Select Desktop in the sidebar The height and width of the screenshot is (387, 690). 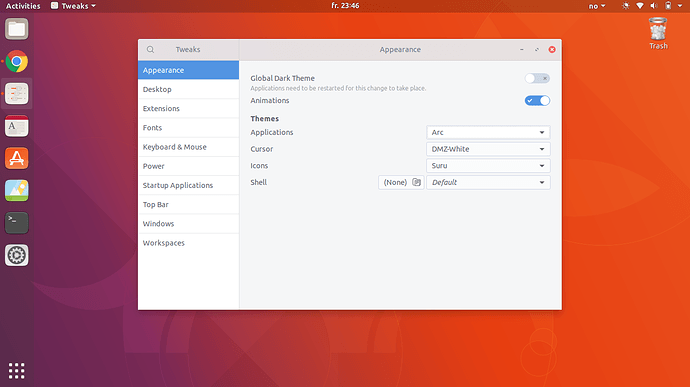pyautogui.click(x=188, y=89)
